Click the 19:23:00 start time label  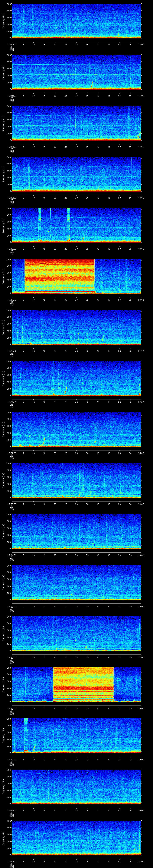12,504
